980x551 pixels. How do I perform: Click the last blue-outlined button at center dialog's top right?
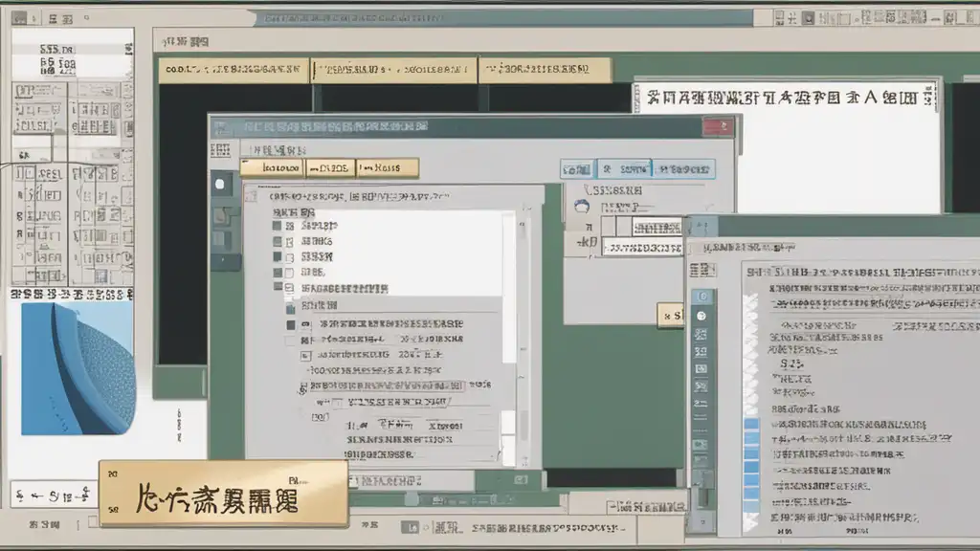click(x=683, y=169)
